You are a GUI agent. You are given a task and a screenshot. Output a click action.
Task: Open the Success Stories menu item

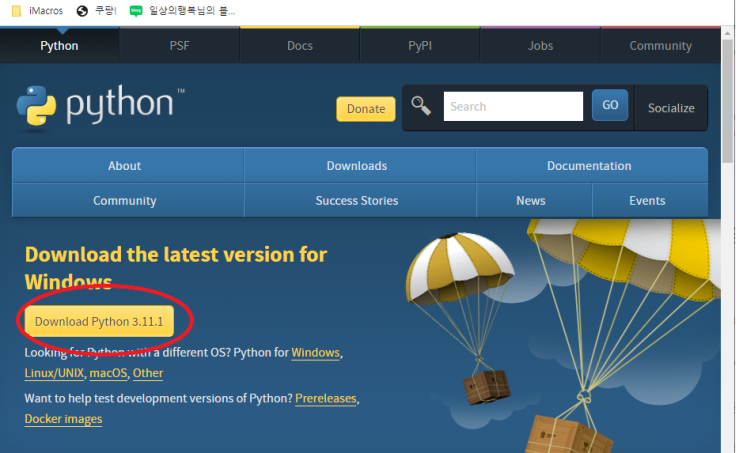(x=356, y=201)
